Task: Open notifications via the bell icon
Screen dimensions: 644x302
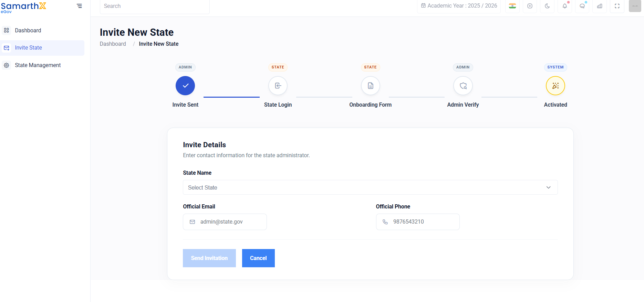Action: click(565, 6)
